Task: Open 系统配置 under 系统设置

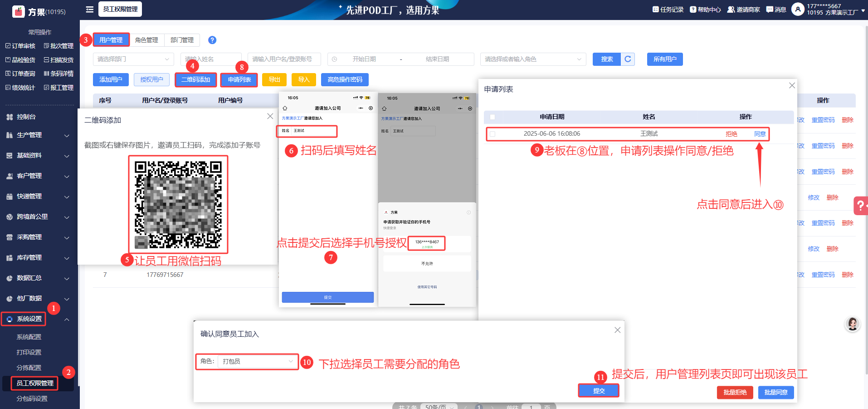Action: pyautogui.click(x=29, y=337)
